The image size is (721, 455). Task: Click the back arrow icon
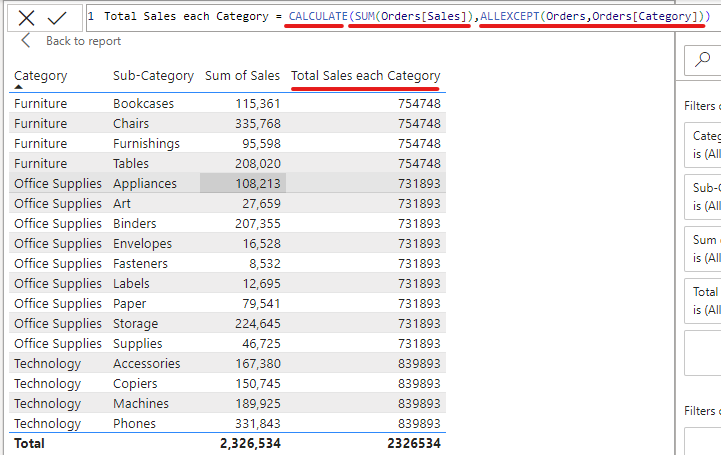[x=26, y=41]
